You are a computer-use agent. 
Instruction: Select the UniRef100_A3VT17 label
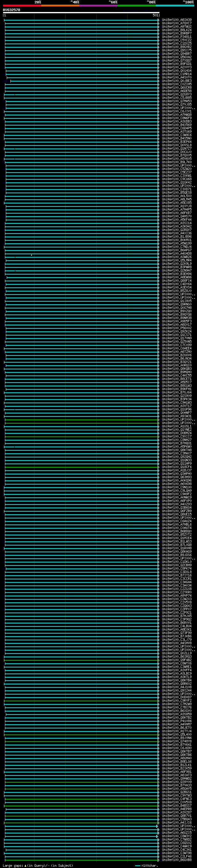pos(176,406)
